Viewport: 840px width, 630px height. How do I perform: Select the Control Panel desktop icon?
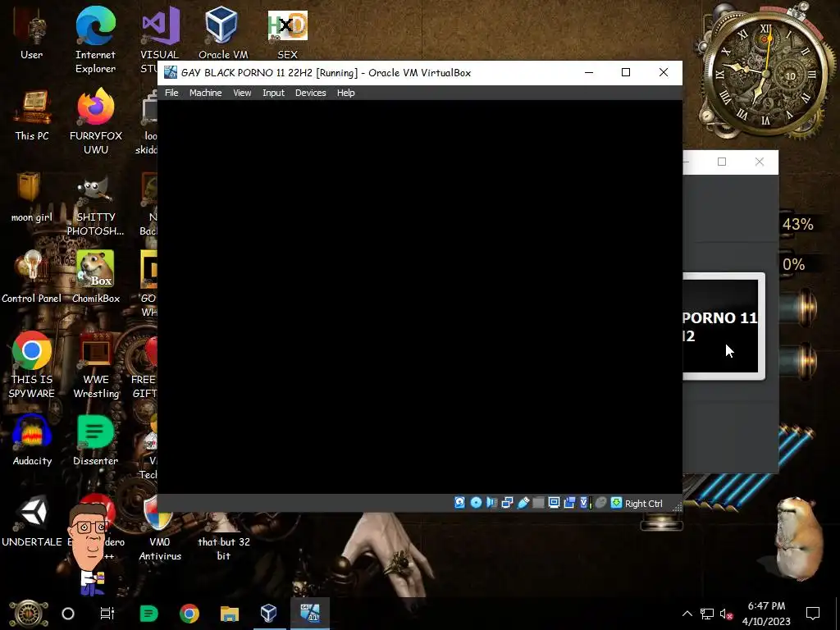pos(32,277)
